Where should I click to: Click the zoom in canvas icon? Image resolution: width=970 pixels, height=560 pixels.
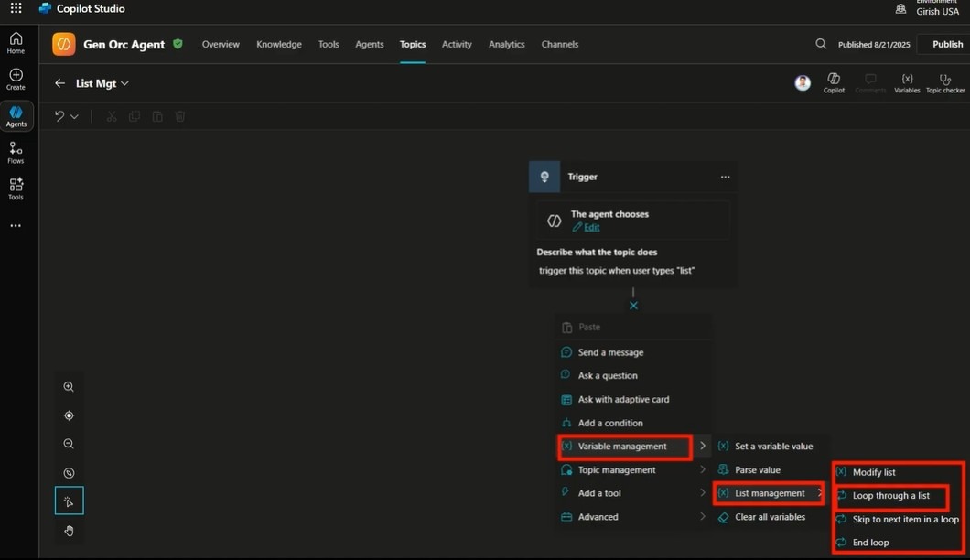pos(69,387)
